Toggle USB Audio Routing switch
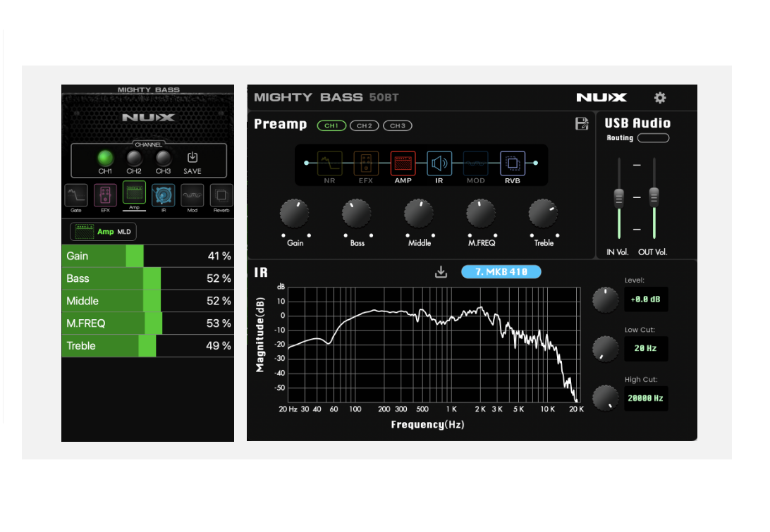 (653, 138)
